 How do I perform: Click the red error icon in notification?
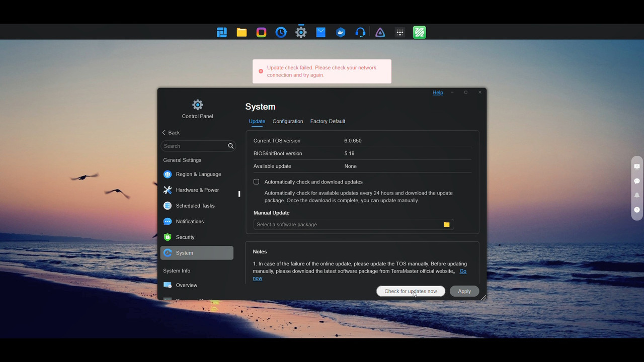[x=261, y=71]
